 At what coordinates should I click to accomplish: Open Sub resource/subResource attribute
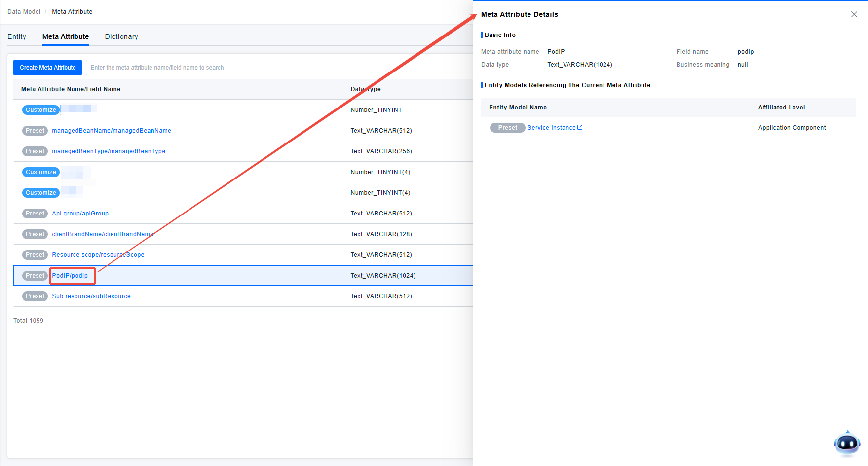click(x=91, y=296)
